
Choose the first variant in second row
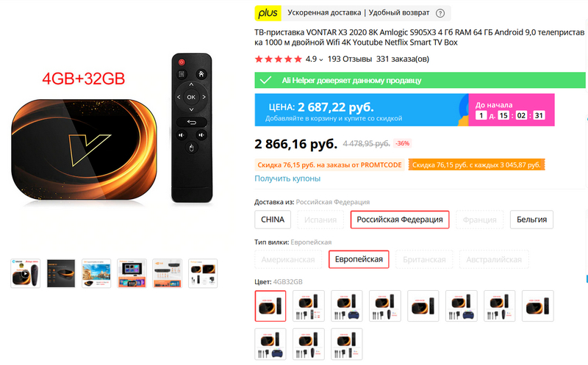pos(270,344)
